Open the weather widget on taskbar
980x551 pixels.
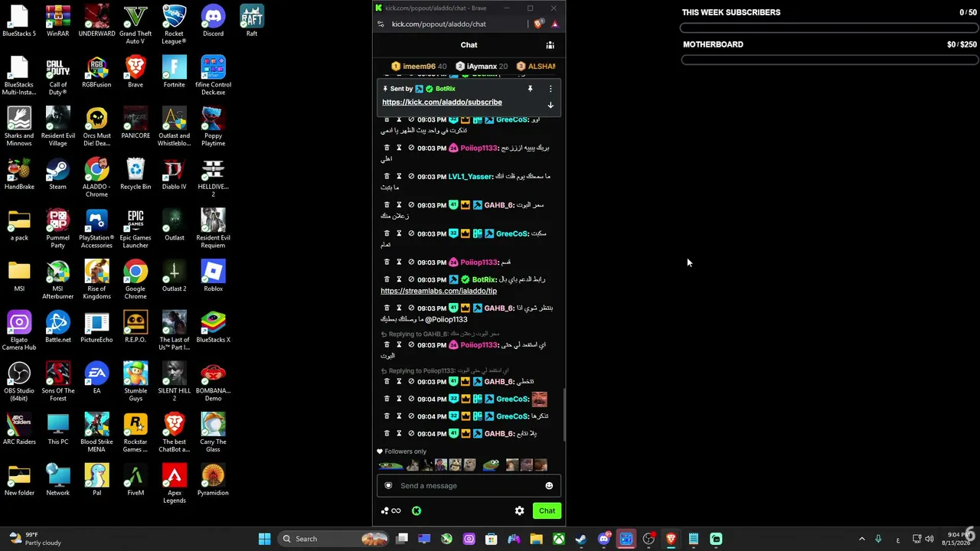click(34, 539)
